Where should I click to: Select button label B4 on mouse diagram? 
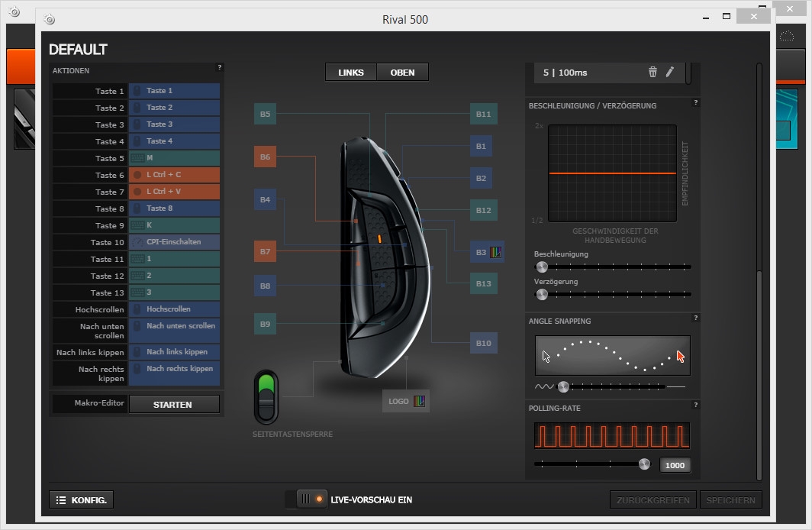point(265,199)
